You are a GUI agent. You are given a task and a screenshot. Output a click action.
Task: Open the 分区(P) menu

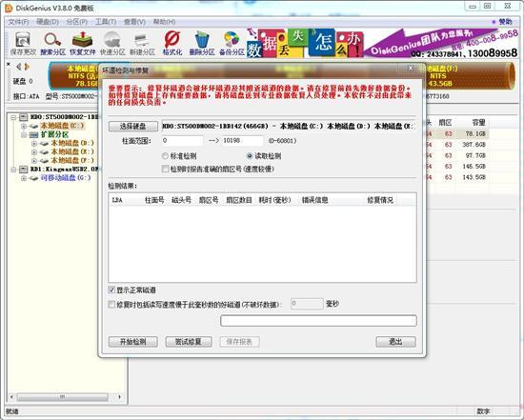[x=77, y=22]
